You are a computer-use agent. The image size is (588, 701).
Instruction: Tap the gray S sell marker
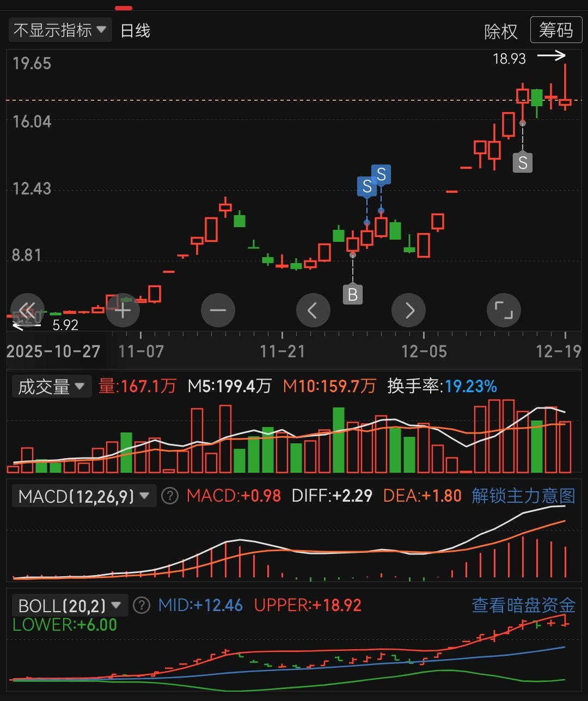coord(523,162)
